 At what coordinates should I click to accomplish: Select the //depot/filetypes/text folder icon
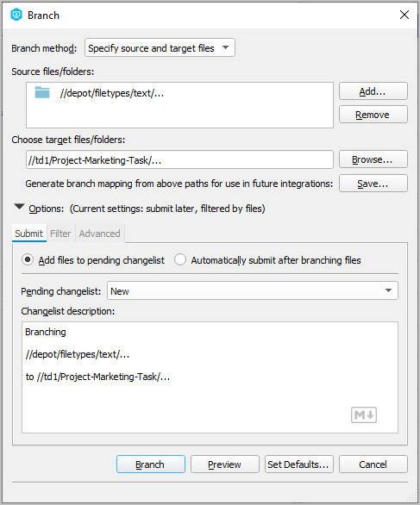point(42,92)
